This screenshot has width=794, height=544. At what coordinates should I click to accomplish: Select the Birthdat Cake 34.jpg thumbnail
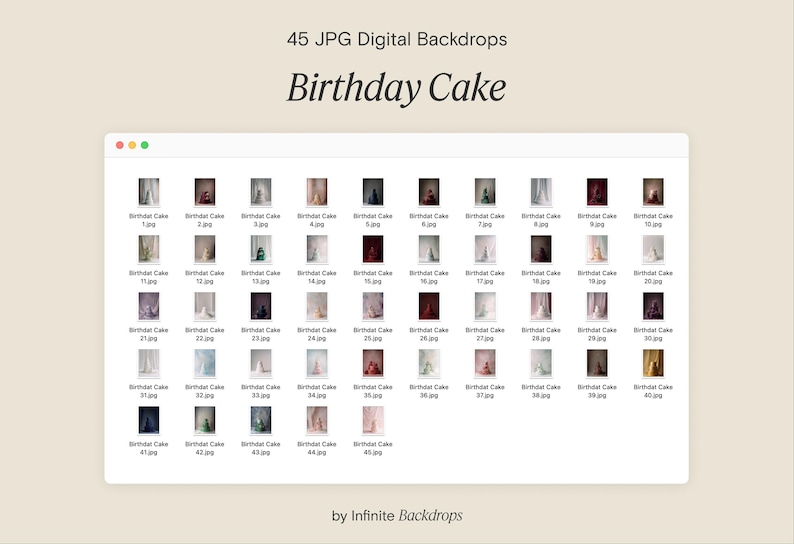tap(317, 363)
